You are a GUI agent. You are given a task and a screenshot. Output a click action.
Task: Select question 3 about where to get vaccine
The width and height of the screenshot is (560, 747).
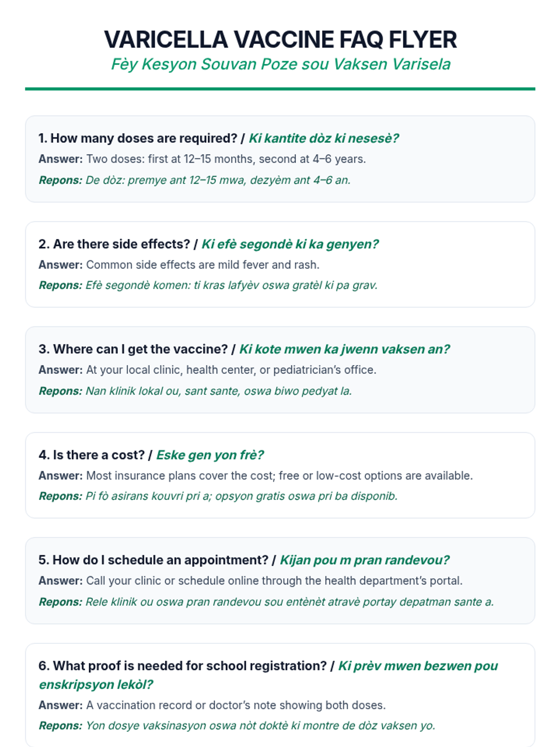click(x=244, y=349)
